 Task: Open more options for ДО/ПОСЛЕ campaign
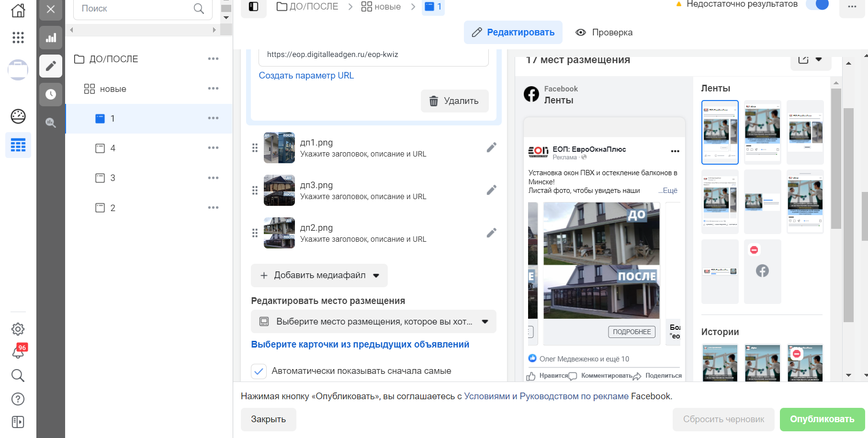(x=213, y=59)
